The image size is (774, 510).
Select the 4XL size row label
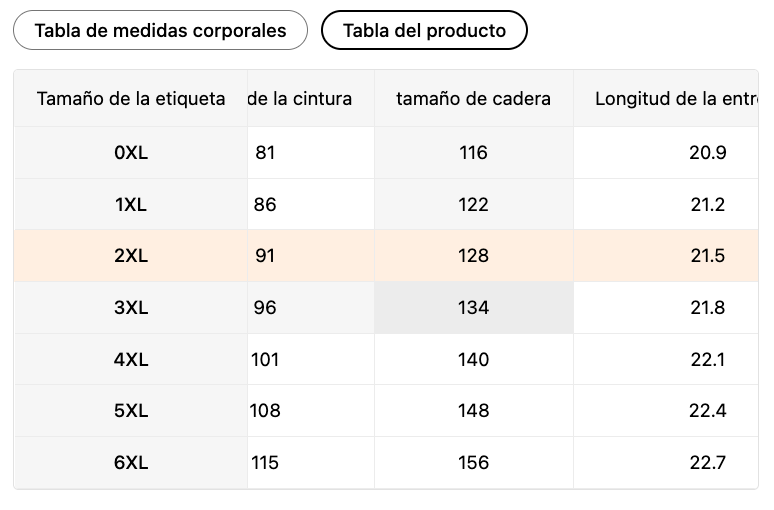[131, 359]
